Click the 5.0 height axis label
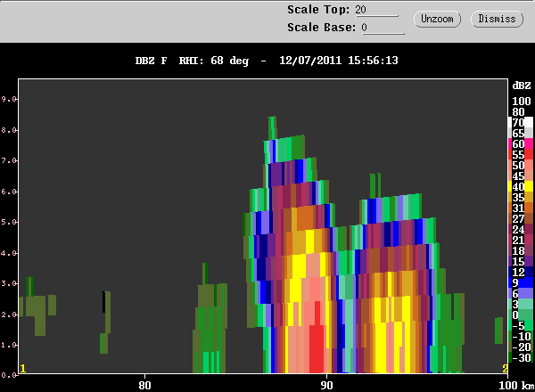535x392 pixels. tap(9, 222)
